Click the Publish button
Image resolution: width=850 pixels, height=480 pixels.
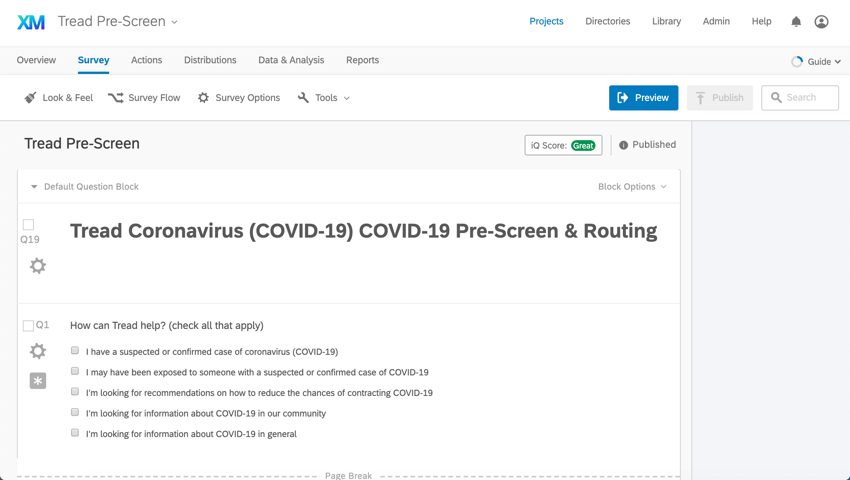pyautogui.click(x=720, y=98)
